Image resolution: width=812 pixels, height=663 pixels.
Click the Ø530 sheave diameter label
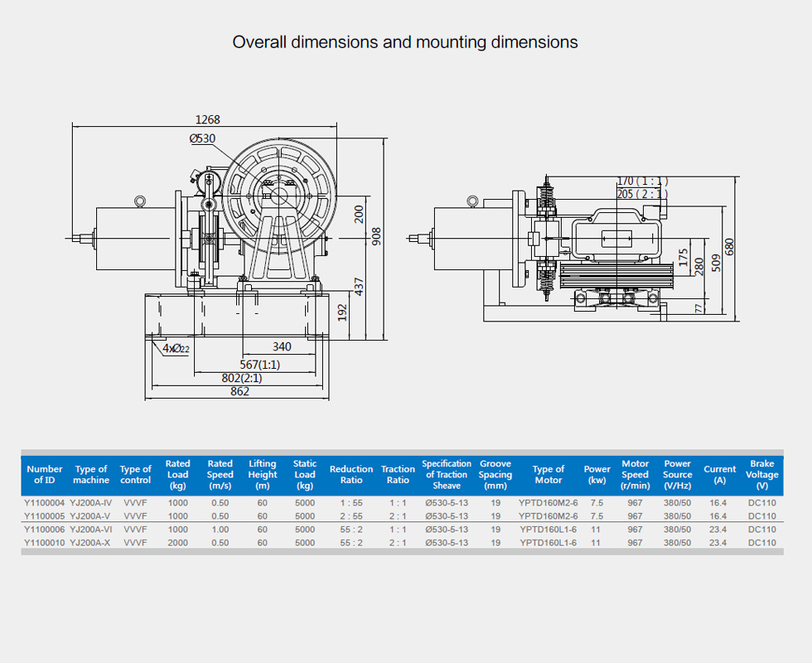click(x=203, y=139)
